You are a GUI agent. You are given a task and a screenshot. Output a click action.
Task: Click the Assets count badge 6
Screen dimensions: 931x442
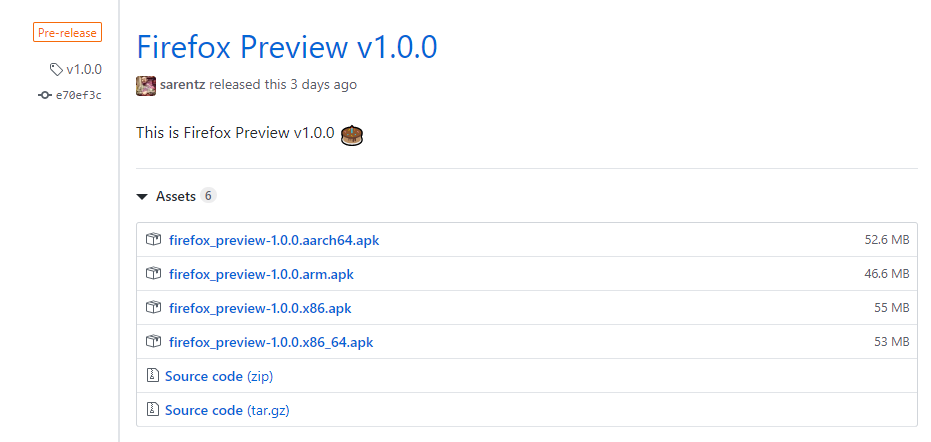208,195
